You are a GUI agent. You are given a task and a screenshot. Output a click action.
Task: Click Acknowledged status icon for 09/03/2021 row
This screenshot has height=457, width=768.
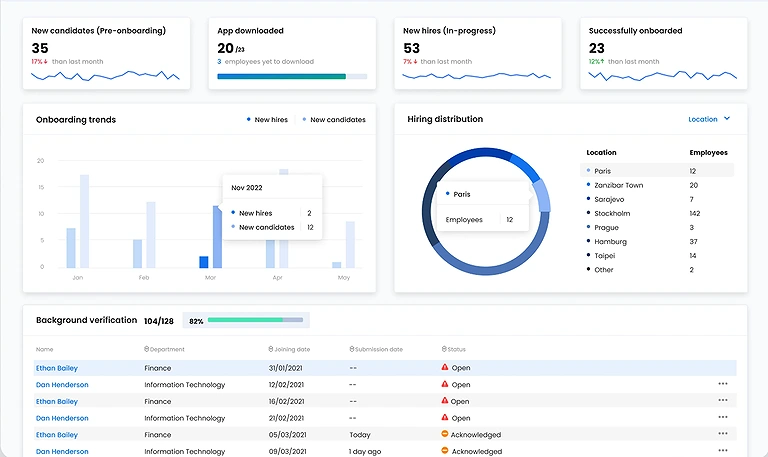point(445,450)
